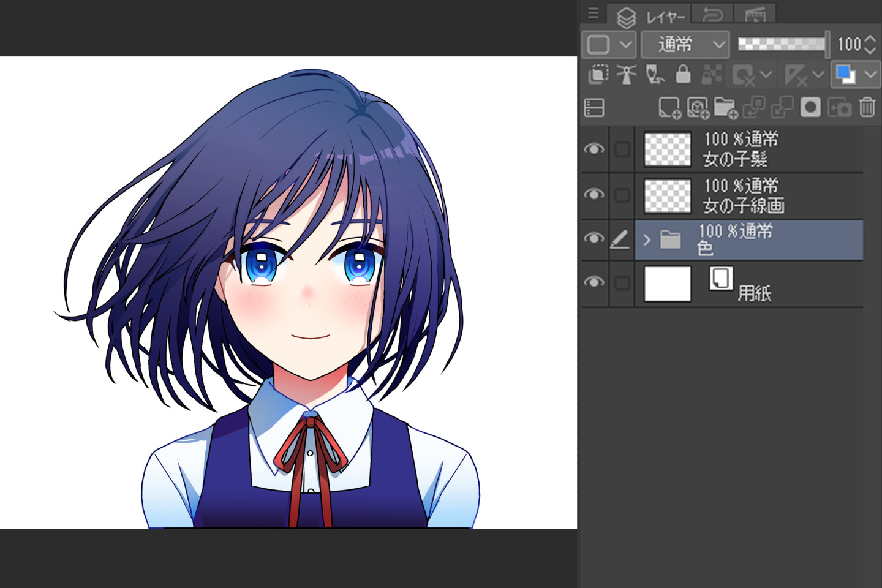Add a layer mask to the selected layer
The width and height of the screenshot is (882, 588).
tap(811, 108)
